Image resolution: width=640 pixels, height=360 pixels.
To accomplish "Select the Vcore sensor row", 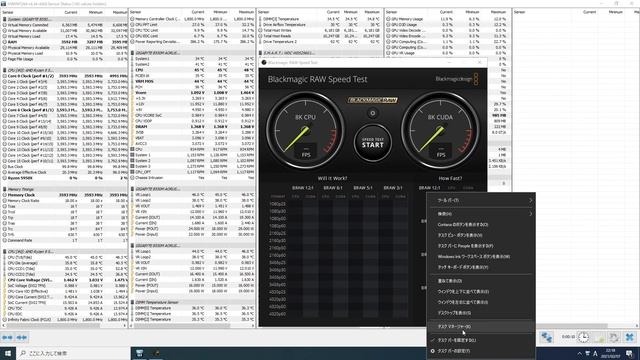I will tap(192, 93).
